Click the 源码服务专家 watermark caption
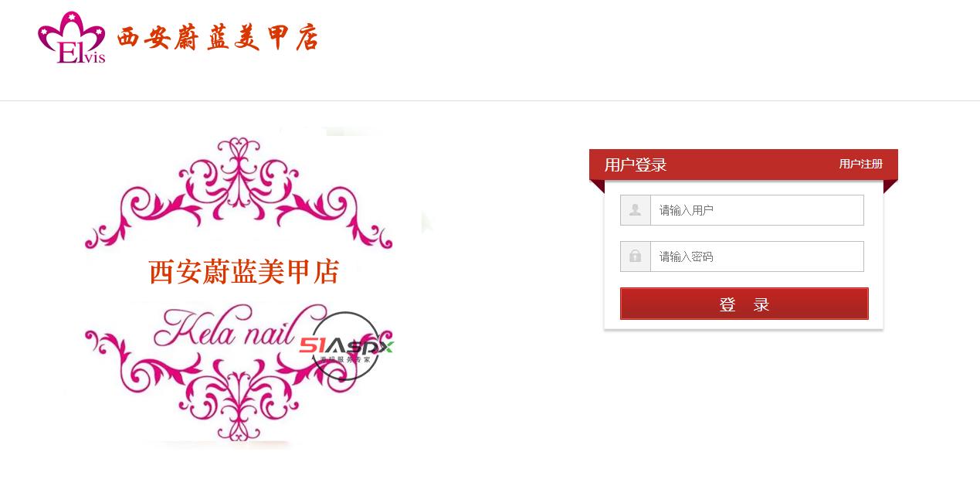 tap(345, 360)
